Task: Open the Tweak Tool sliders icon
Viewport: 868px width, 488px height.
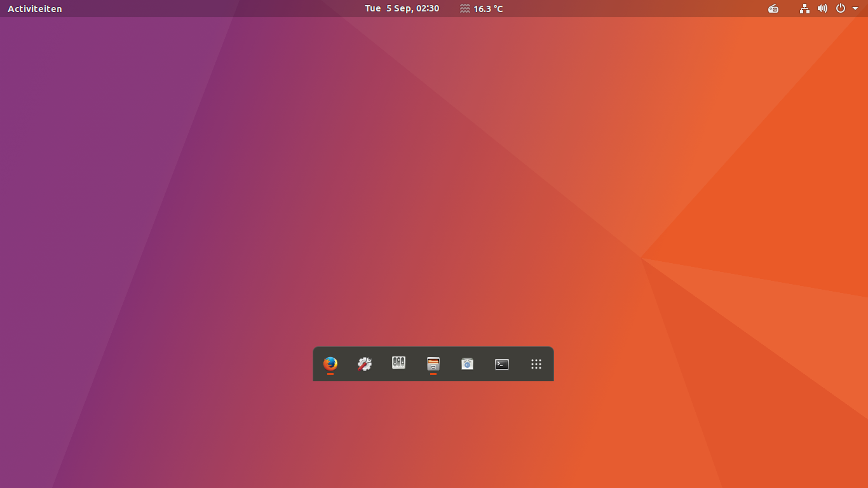Action: pos(399,363)
